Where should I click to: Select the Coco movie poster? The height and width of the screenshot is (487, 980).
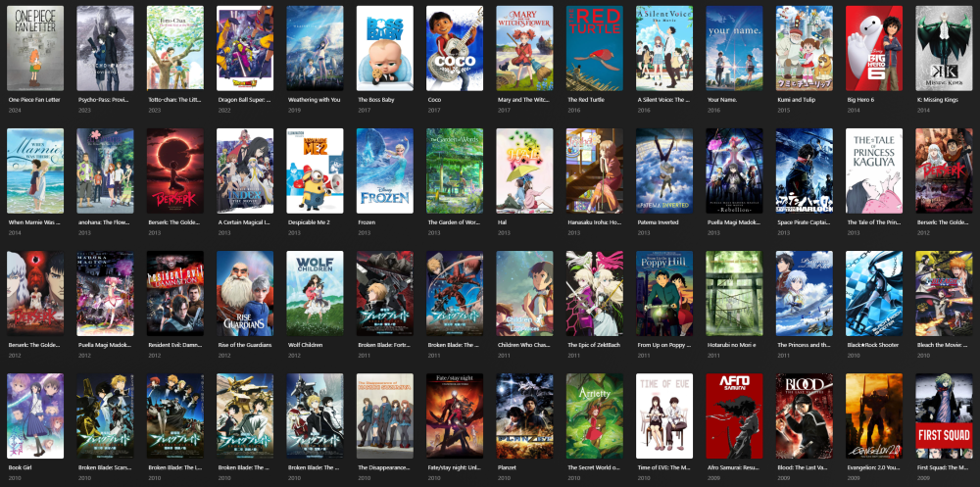[x=455, y=48]
